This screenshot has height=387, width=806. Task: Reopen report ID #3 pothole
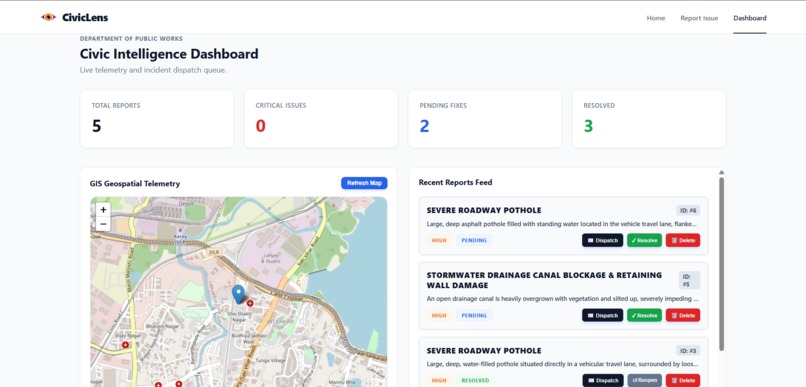[x=644, y=380]
